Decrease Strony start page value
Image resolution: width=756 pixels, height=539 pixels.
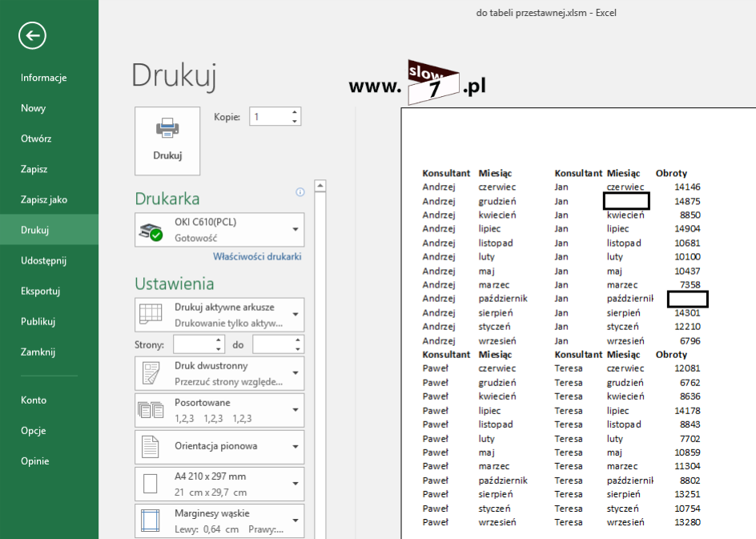point(219,349)
